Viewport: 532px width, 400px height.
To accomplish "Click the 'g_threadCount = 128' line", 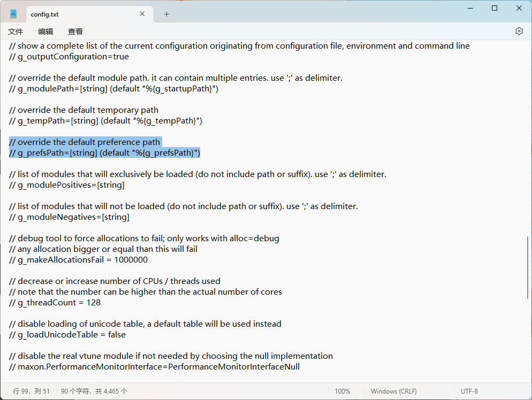I will (x=55, y=303).
